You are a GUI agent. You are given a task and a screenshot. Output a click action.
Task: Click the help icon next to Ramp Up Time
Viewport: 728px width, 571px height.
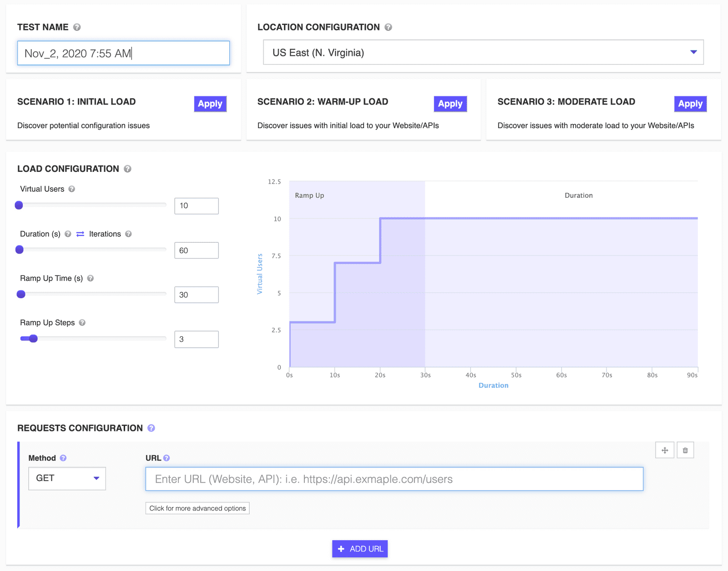pyautogui.click(x=90, y=278)
